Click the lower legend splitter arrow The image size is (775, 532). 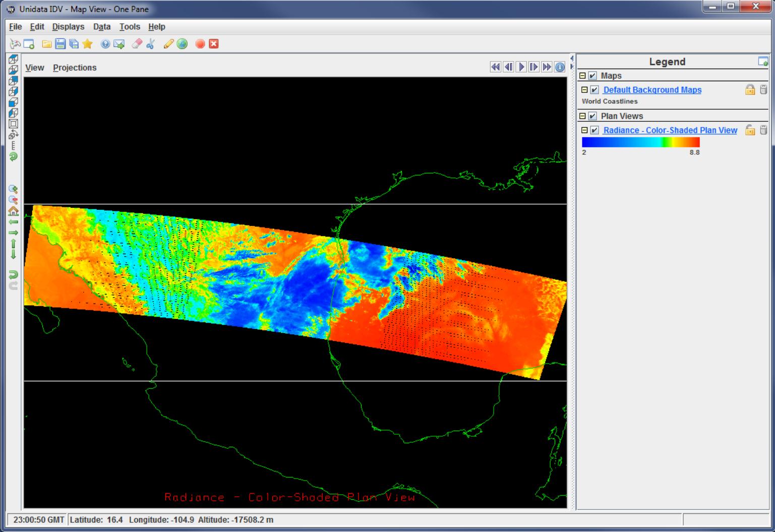(x=572, y=67)
